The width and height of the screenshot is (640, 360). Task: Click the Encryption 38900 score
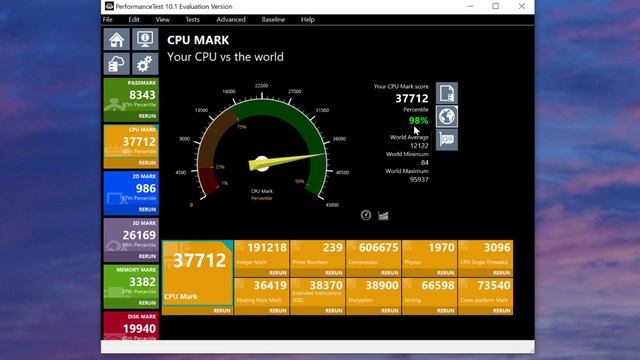tap(382, 285)
